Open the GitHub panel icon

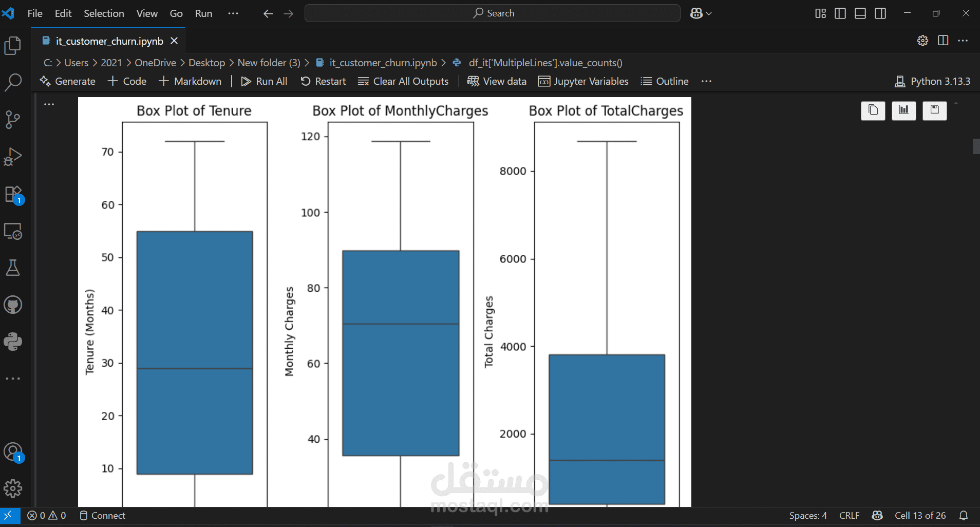pos(13,305)
